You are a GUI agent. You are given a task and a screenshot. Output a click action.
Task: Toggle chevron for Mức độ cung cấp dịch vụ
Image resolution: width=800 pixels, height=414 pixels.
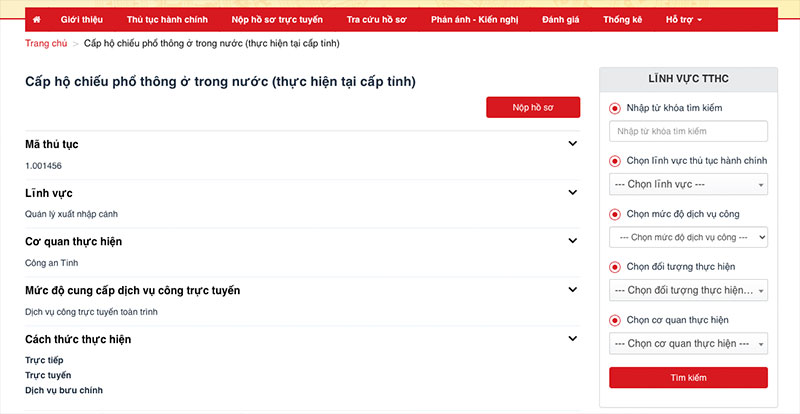[x=572, y=290]
